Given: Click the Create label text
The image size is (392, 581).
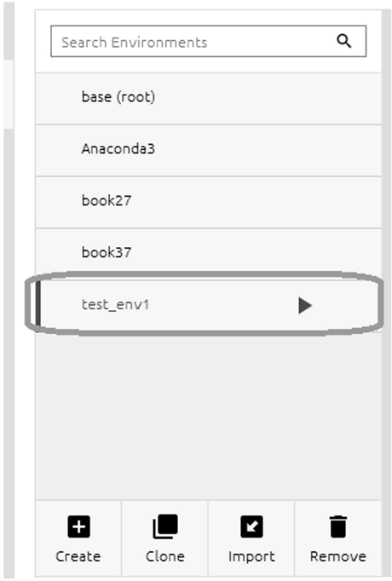Looking at the screenshot, I should coord(78,556).
